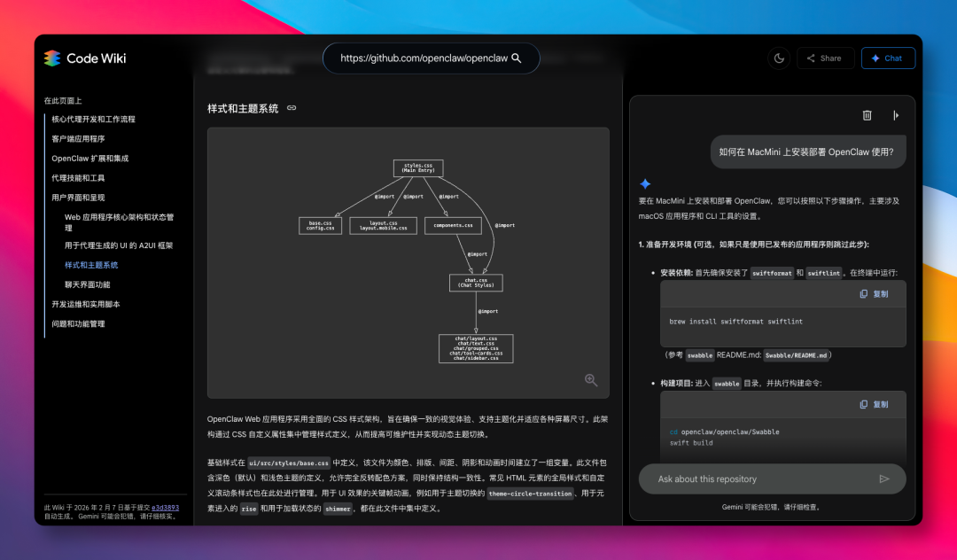
Task: Click the 样式和主题系统 heading
Action: click(x=243, y=109)
